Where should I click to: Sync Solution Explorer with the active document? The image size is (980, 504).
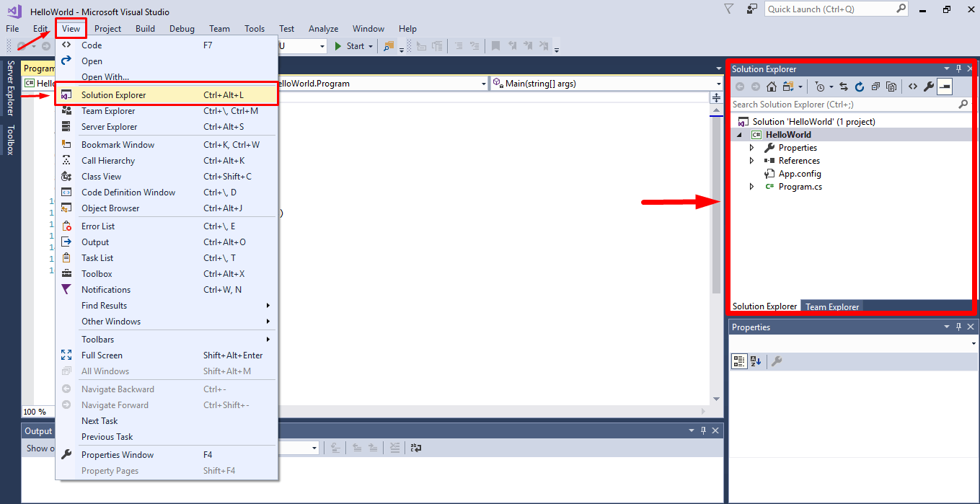pos(844,87)
